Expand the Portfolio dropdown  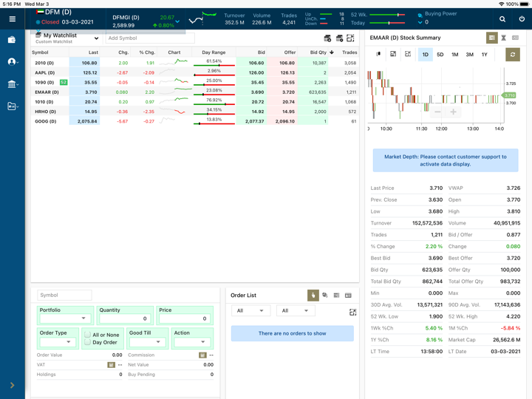tap(65, 318)
